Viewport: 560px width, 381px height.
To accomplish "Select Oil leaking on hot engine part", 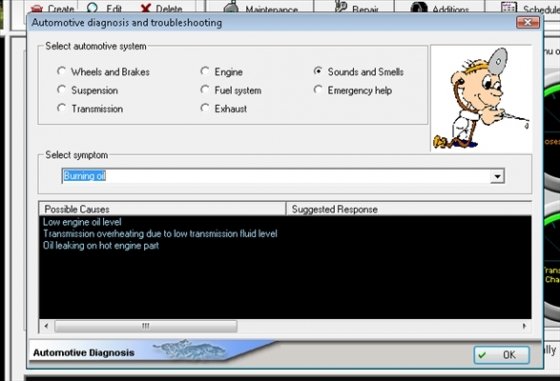I will [x=101, y=246].
